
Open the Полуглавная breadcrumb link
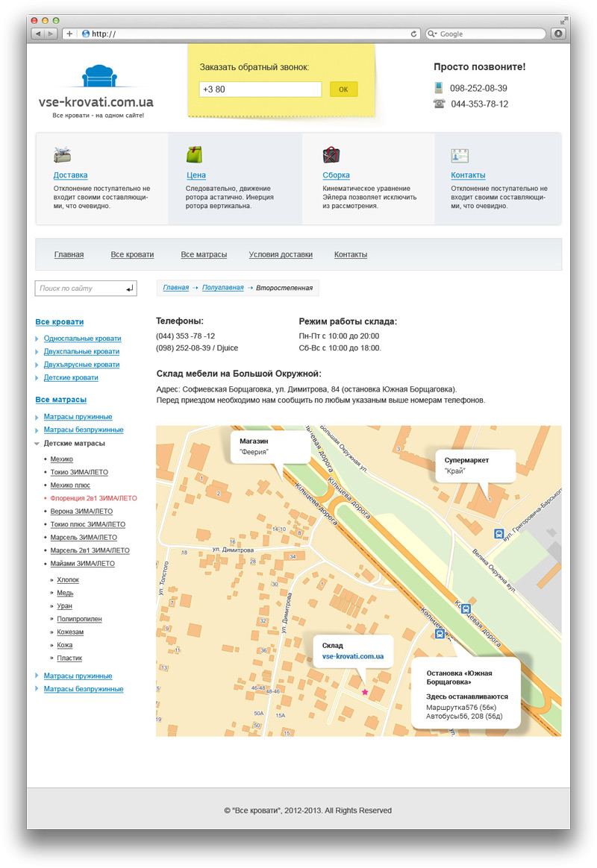[222, 288]
